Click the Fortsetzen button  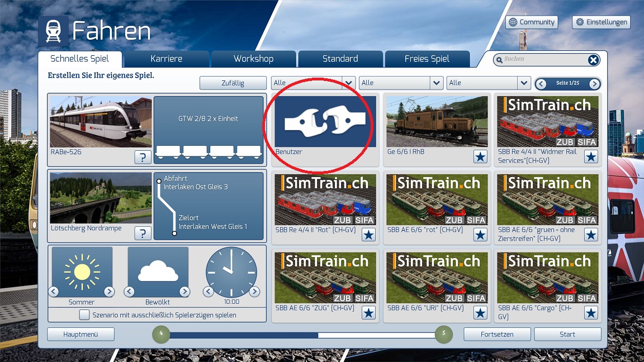tap(497, 334)
